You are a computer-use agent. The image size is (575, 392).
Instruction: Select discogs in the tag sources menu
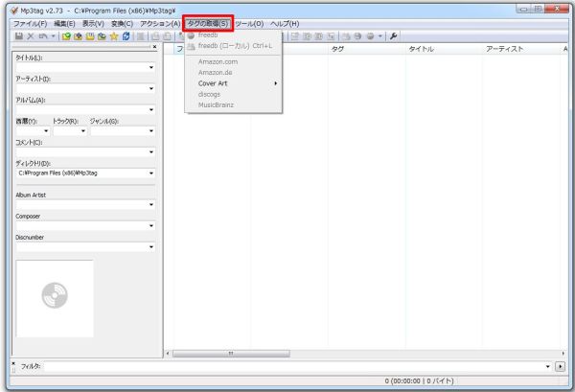(x=234, y=94)
